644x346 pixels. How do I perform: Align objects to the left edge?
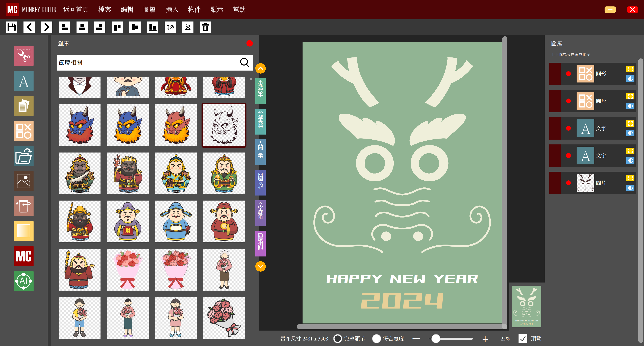64,27
